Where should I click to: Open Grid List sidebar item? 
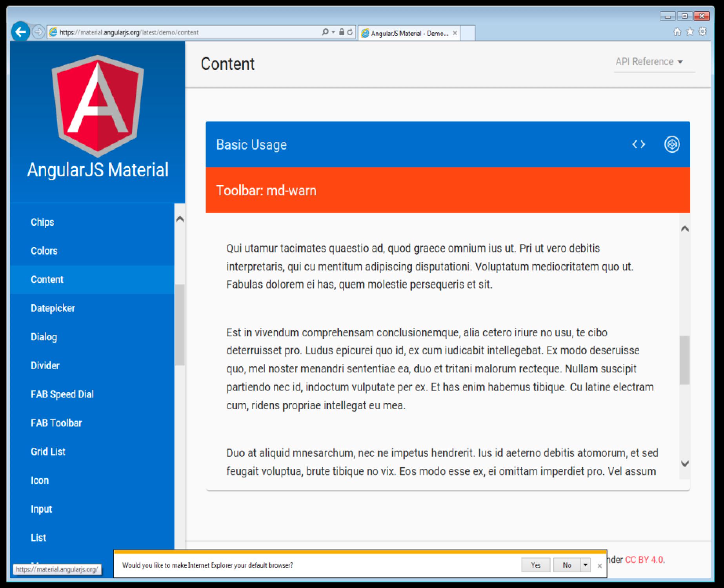pos(93,452)
